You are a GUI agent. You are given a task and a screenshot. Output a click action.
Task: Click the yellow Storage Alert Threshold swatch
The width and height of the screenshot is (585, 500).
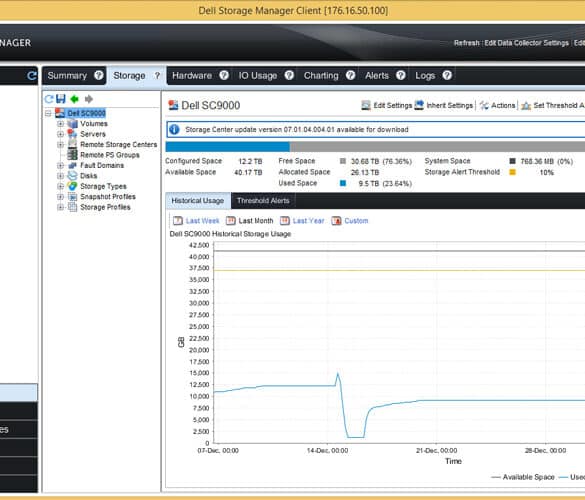(x=513, y=172)
